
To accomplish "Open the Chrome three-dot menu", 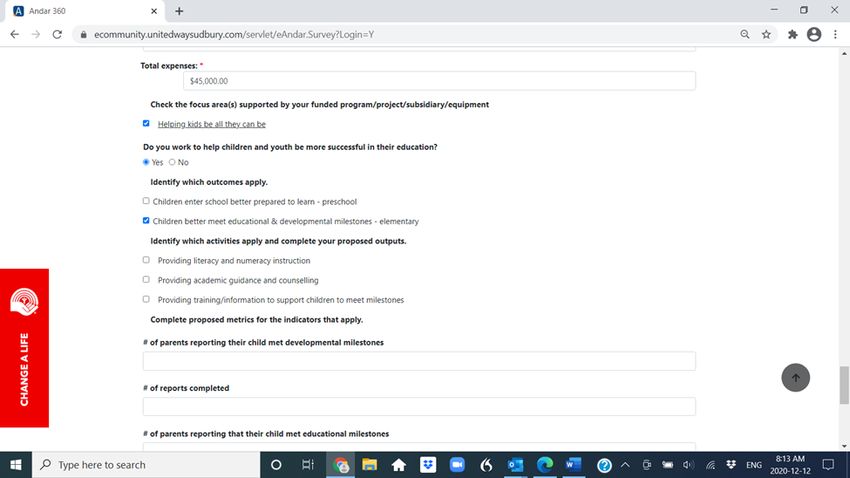I will 835,34.
